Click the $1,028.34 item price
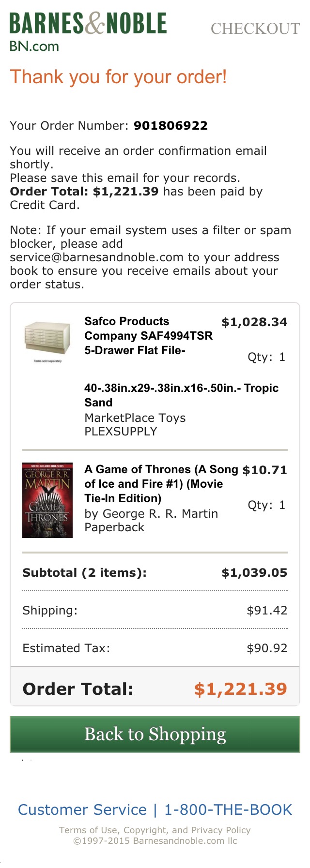Viewport: 310px width, 868px height. 254,322
